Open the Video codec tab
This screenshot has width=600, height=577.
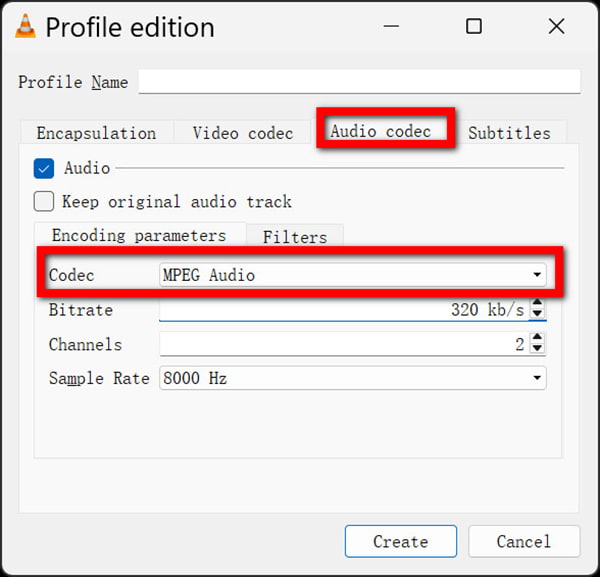click(243, 133)
